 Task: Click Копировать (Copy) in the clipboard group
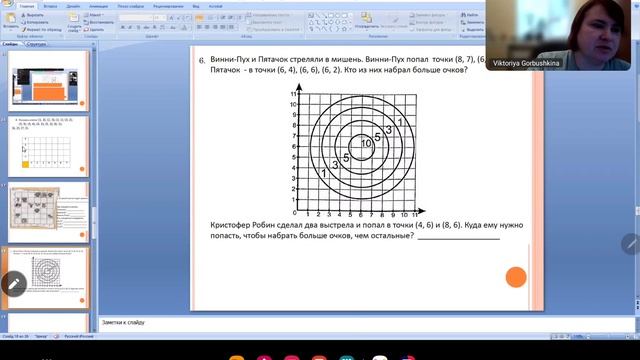click(36, 22)
